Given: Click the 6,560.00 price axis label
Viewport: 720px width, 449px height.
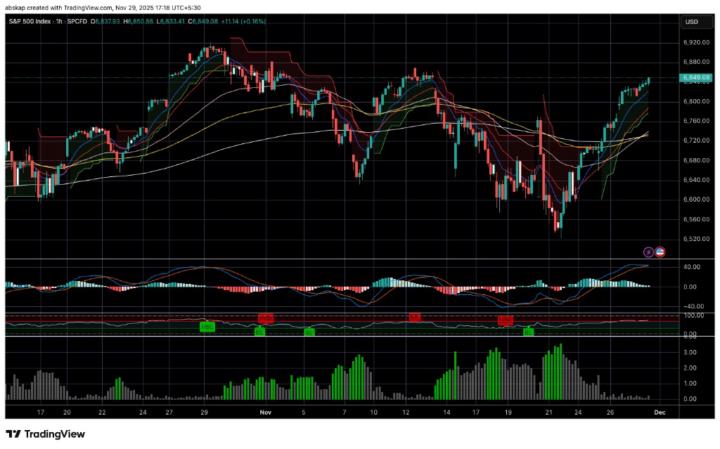Looking at the screenshot, I should pyautogui.click(x=697, y=219).
